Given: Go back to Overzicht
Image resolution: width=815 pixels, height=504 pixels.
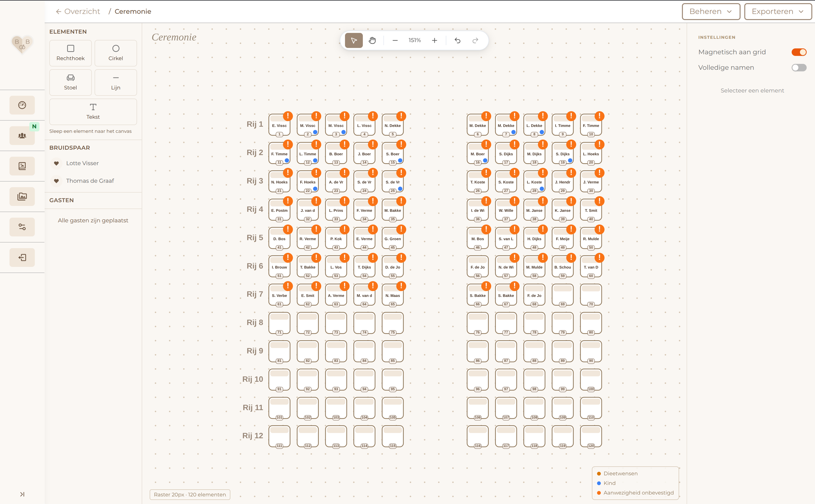Looking at the screenshot, I should pyautogui.click(x=78, y=11).
